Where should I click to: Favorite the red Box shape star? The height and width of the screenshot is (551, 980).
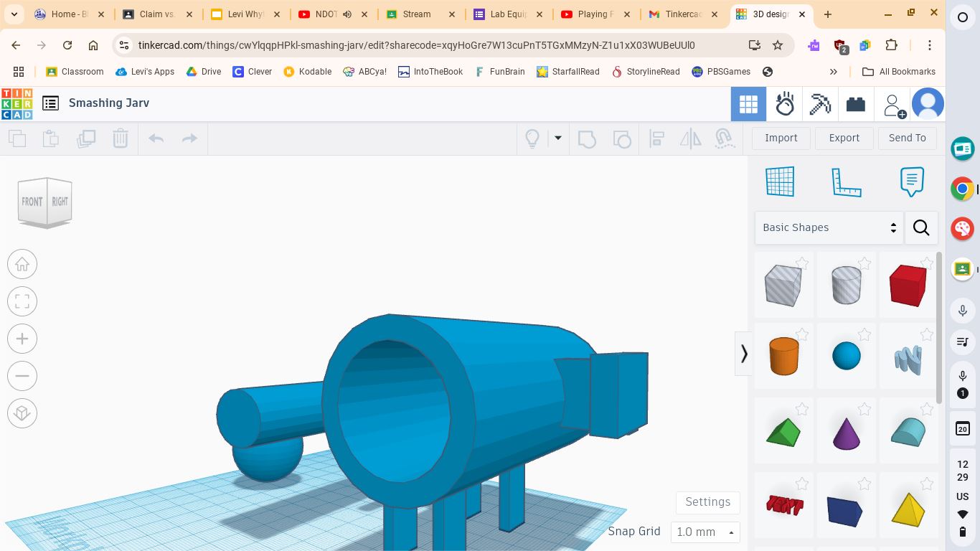point(926,264)
